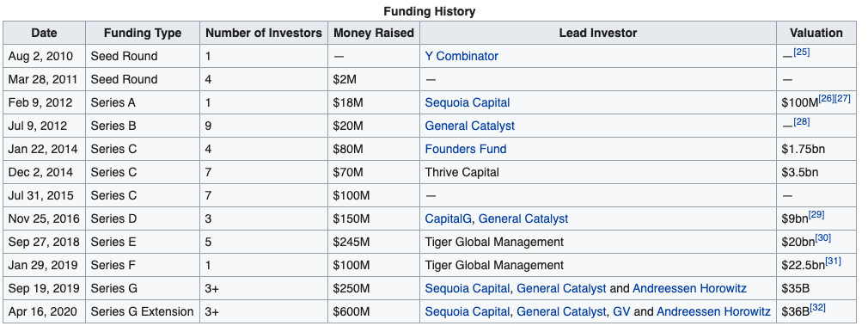Open General Catalyst link in Series B row
The width and height of the screenshot is (868, 326).
tap(469, 126)
